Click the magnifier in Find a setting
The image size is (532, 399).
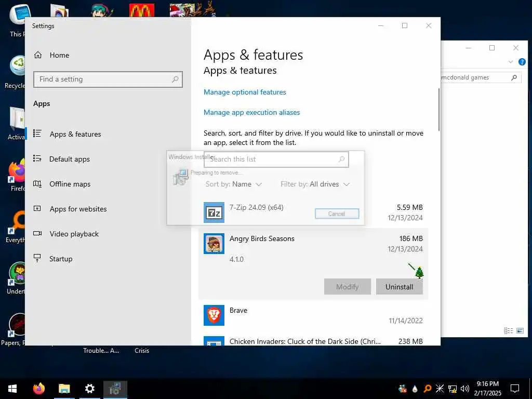[x=175, y=79]
